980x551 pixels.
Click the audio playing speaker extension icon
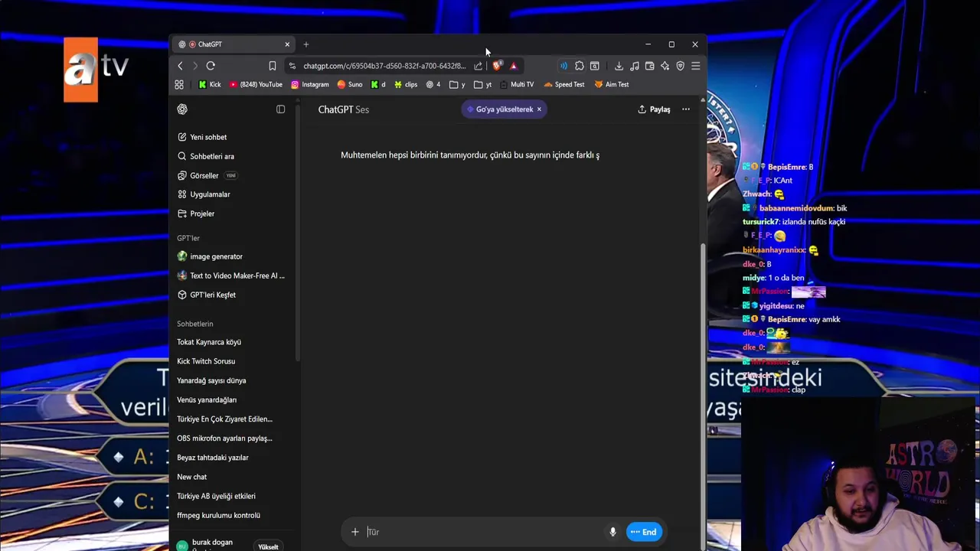(563, 66)
